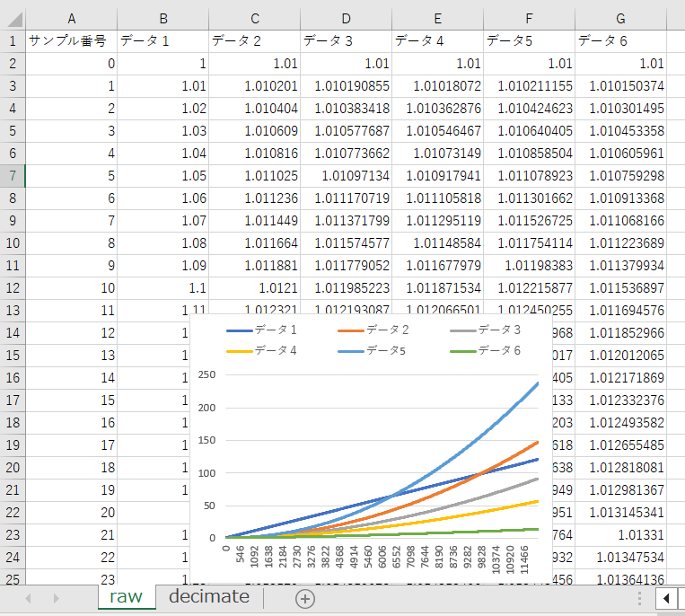Viewport: 685px width, 616px height.
Task: Select cell with value 1.010150374
Action: tap(620, 86)
